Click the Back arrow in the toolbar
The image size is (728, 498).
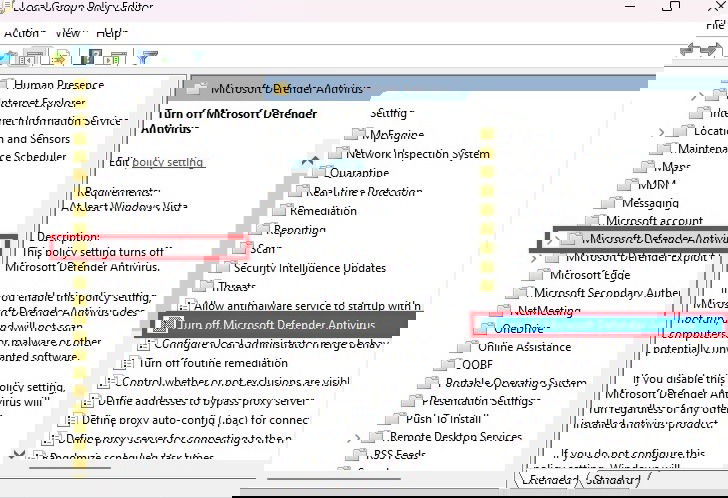[690, 50]
